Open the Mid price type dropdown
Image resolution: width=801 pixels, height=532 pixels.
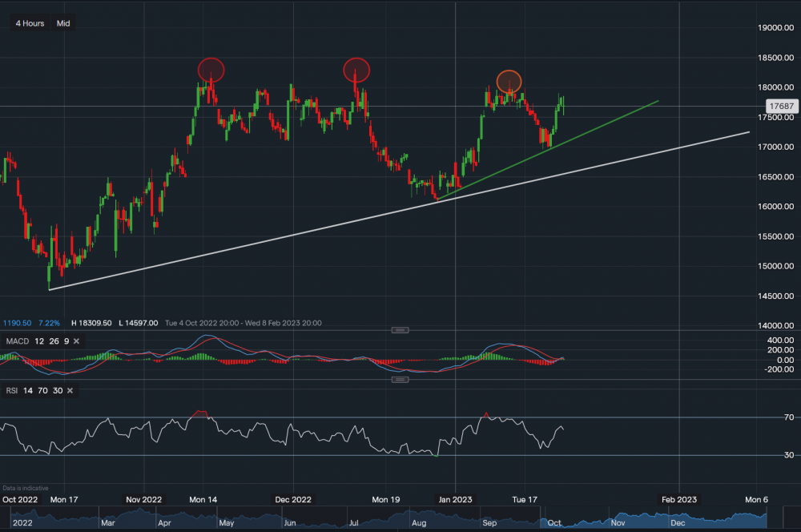tap(63, 23)
